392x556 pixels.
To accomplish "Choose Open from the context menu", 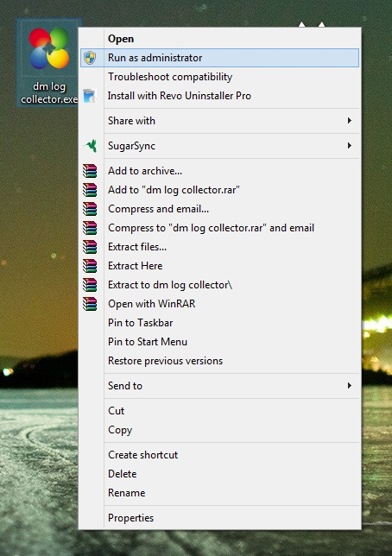I will 220,39.
